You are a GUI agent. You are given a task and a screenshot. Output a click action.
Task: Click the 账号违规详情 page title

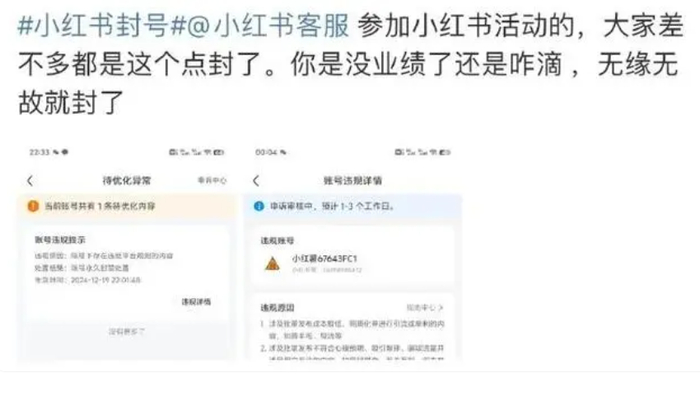[x=353, y=180]
